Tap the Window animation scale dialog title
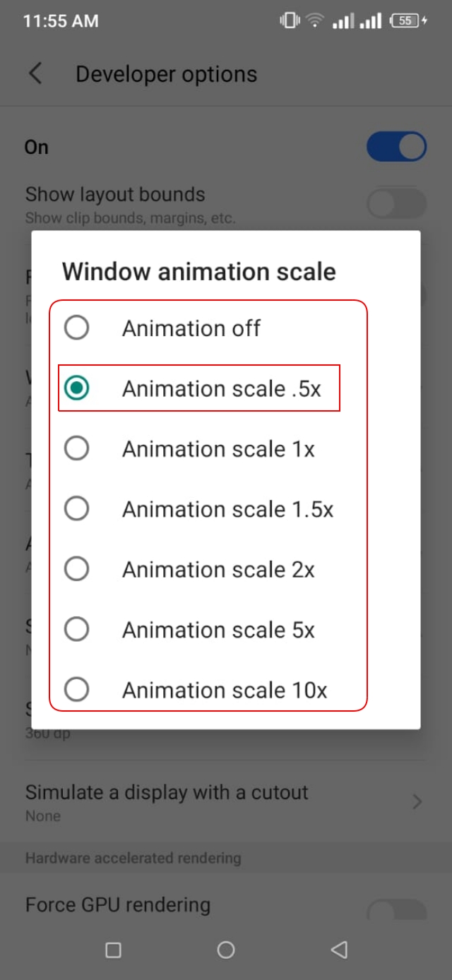 tap(198, 272)
